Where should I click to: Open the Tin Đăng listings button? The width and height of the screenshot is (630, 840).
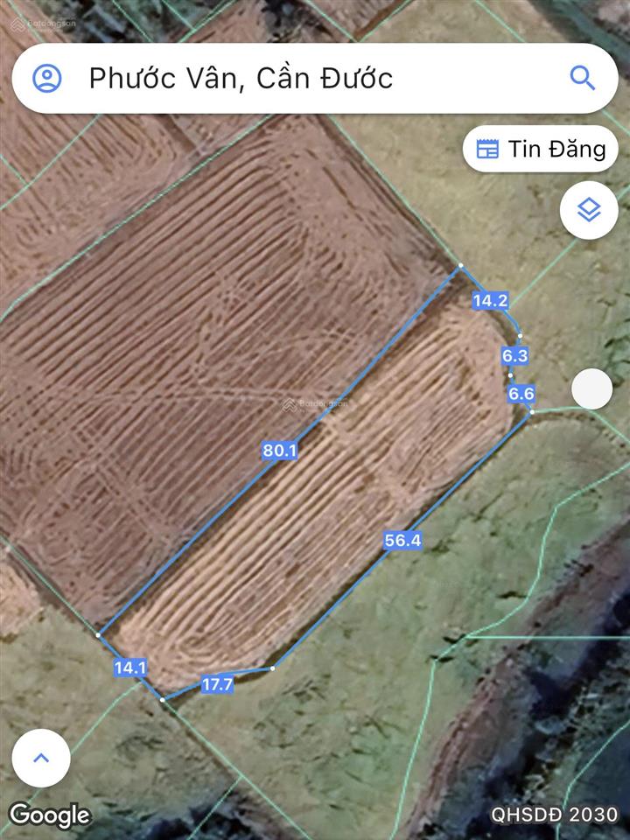tap(541, 149)
